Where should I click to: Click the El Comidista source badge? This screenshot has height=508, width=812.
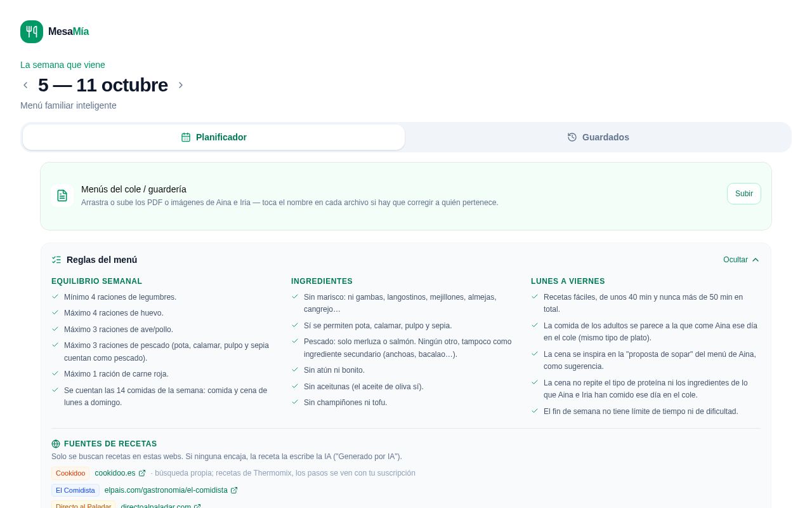tap(75, 490)
